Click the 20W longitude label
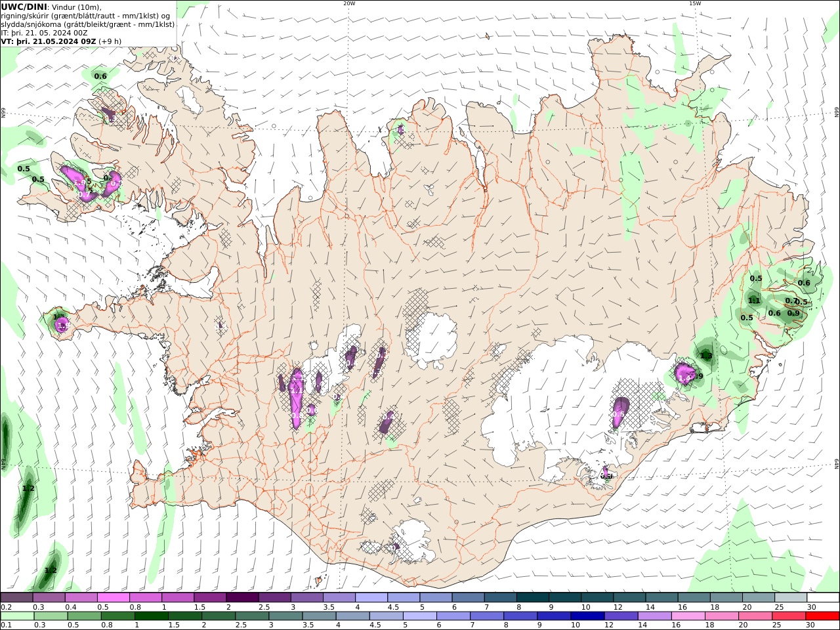This screenshot has width=840, height=630. click(349, 3)
